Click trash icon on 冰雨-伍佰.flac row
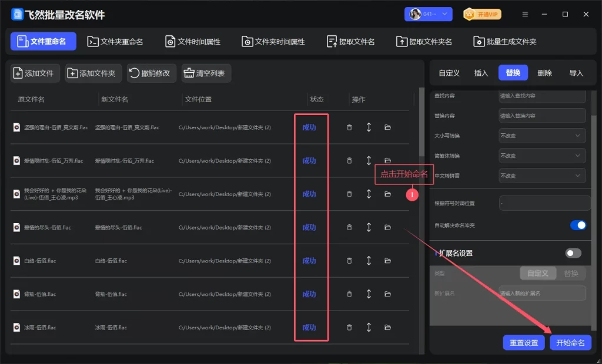 pos(349,328)
